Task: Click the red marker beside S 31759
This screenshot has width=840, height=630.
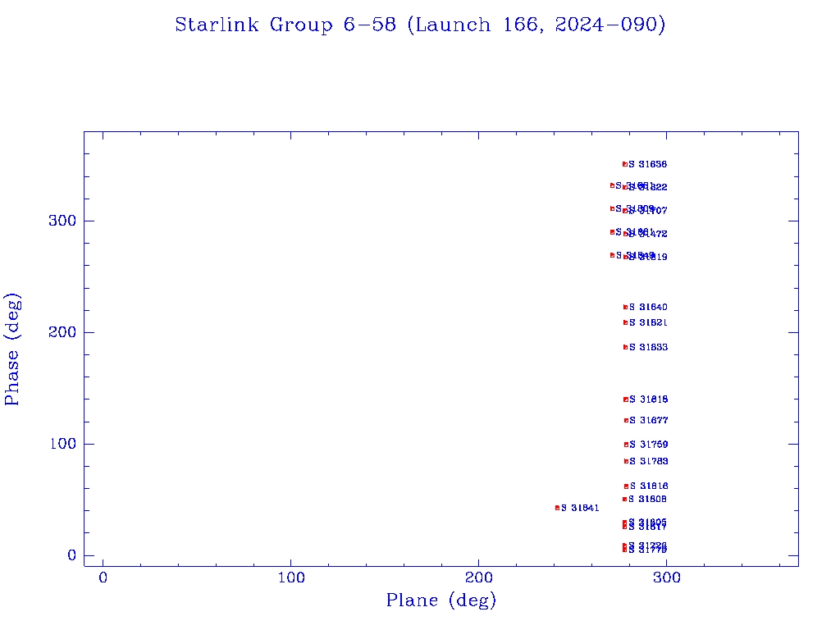Action: (x=626, y=444)
